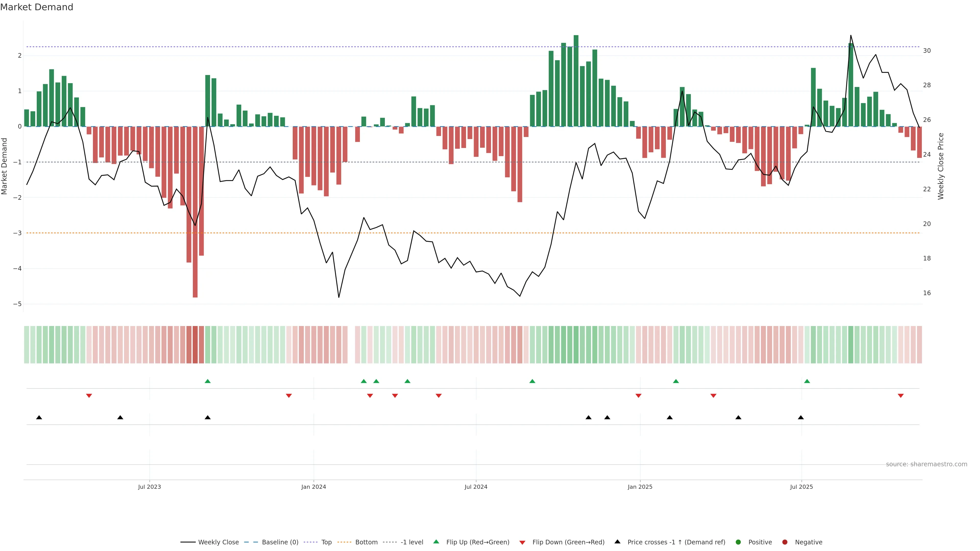Image resolution: width=980 pixels, height=551 pixels.
Task: Click the Flip Down red triangle legend icon
Action: (x=522, y=543)
